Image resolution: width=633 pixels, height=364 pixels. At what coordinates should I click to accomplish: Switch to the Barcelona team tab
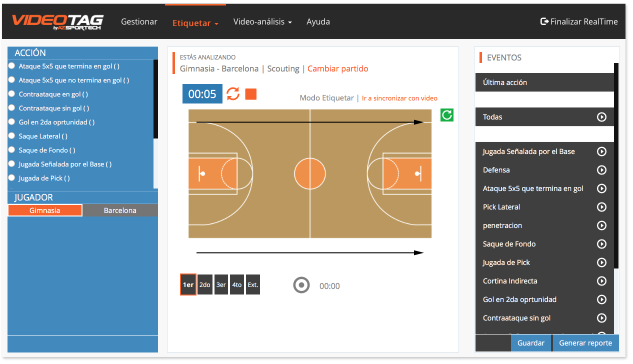point(120,210)
